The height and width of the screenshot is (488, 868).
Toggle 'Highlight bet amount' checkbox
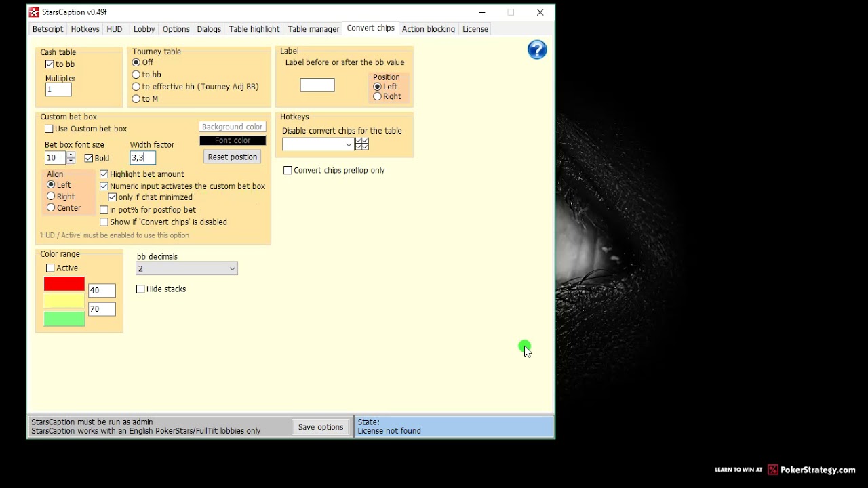pyautogui.click(x=104, y=174)
